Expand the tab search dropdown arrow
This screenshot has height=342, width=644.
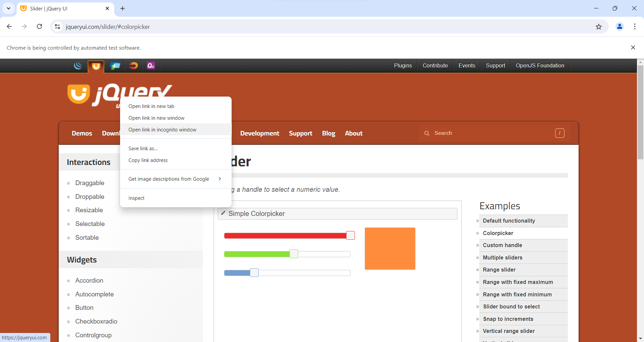point(8,8)
